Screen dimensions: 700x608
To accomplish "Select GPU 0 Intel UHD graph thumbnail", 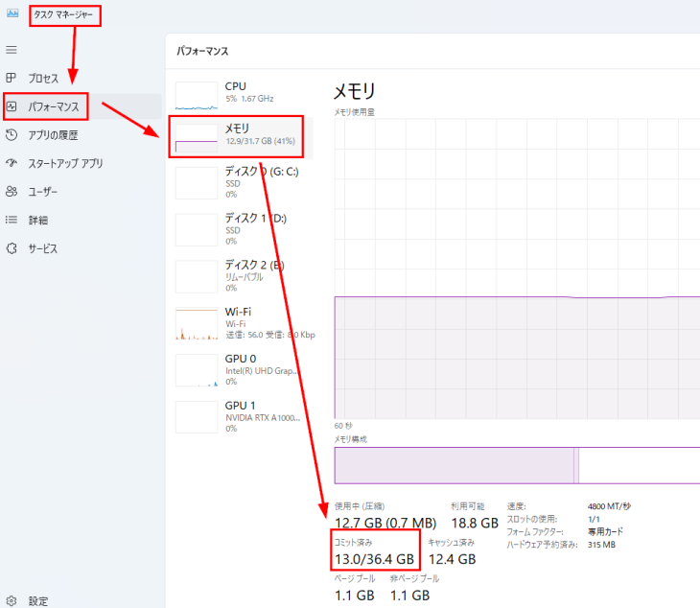I will point(197,370).
